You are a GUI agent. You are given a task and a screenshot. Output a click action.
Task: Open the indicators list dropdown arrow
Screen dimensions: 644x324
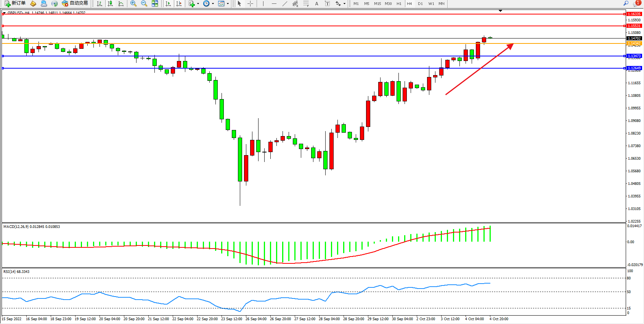click(198, 4)
